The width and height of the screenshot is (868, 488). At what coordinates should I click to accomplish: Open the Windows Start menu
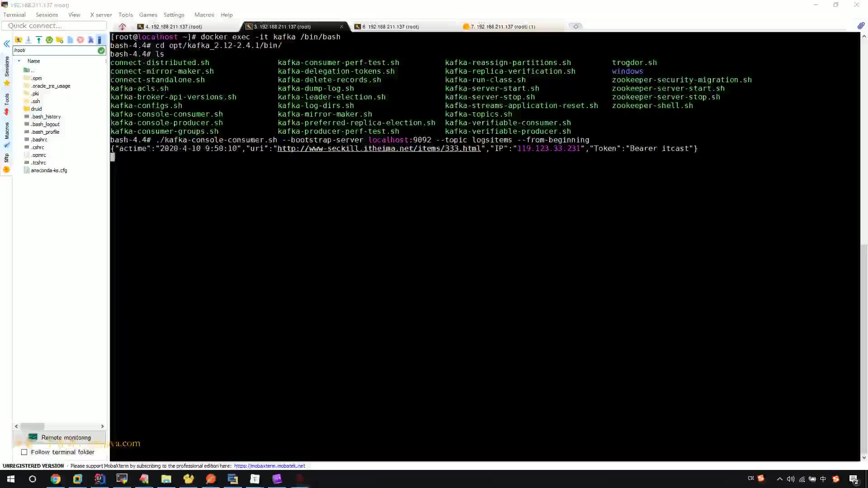11,479
